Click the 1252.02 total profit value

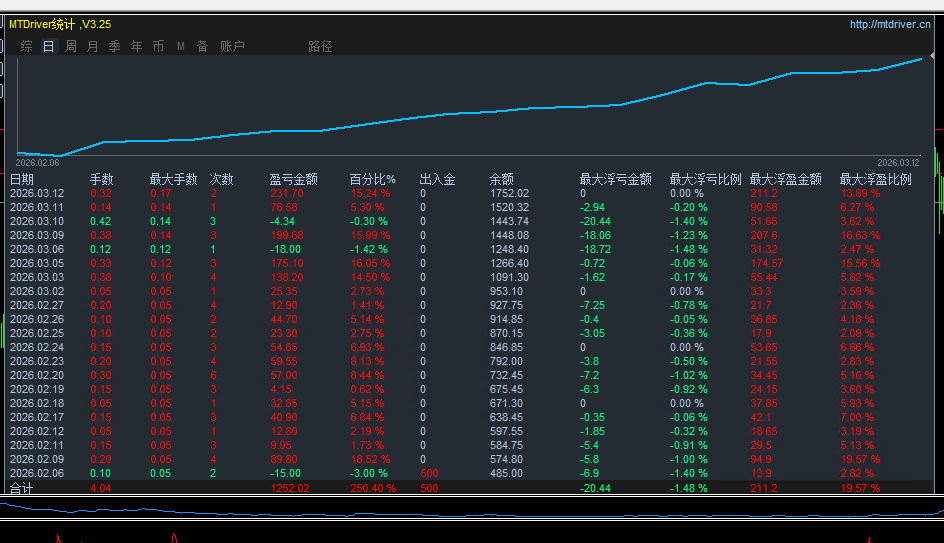[290, 488]
